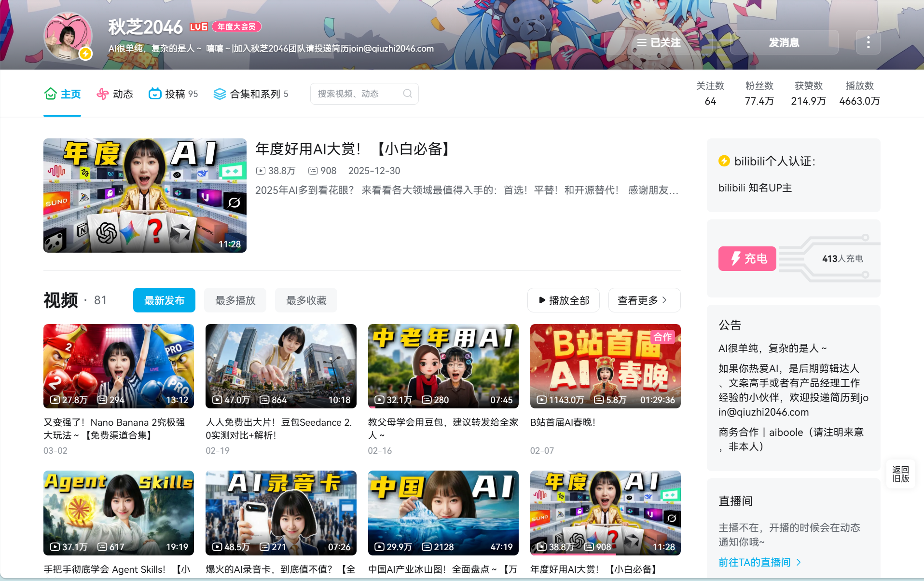
Task: Sort videos by 最新发布
Action: 164,300
